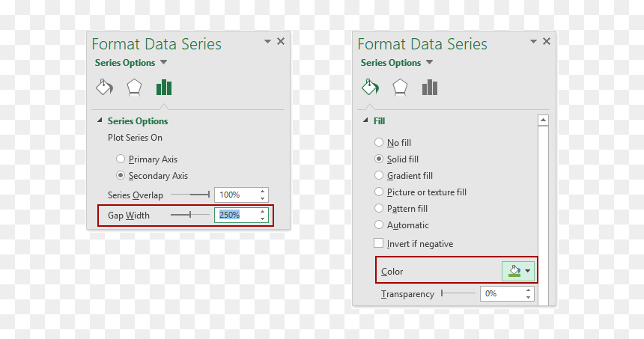Viewport: 644px width, 339px height.
Task: Click the scroll up arrow in Fill pane
Action: (543, 120)
